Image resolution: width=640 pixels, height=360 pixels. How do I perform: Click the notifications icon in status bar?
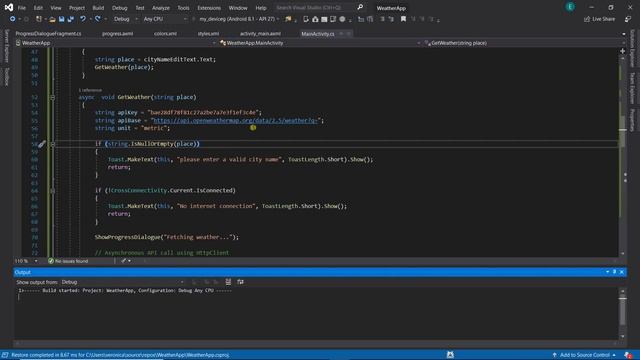[x=628, y=355]
